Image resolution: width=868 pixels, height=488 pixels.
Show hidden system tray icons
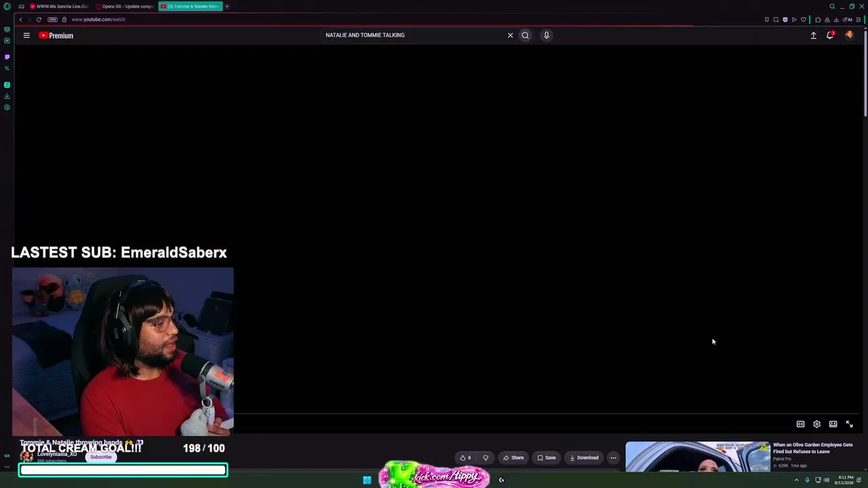(796, 481)
